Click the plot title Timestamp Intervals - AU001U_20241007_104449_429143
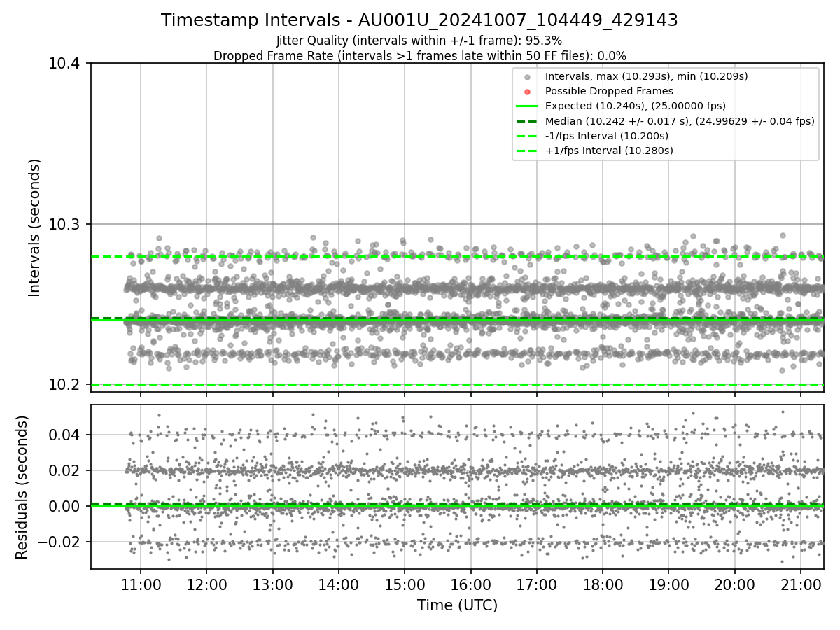This screenshot has width=840, height=630. 419,20
